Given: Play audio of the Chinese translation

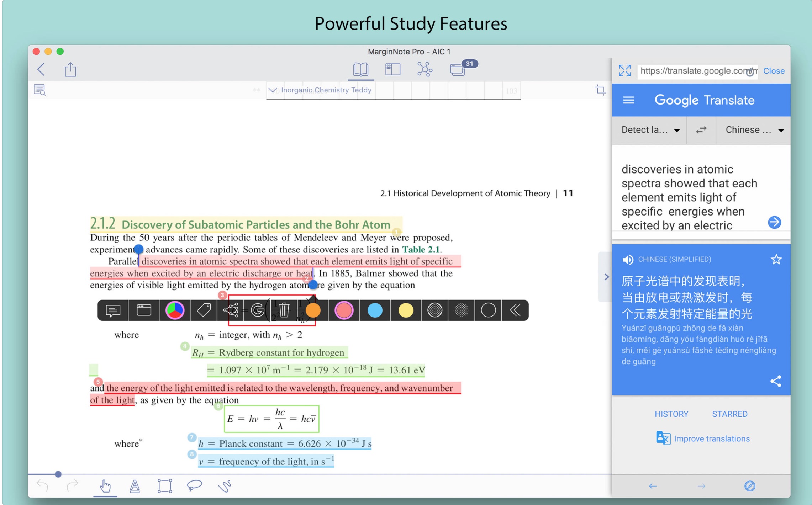Looking at the screenshot, I should click(x=628, y=260).
